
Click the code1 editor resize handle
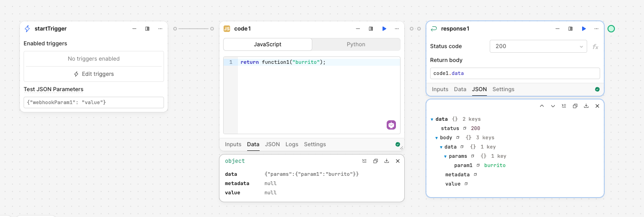point(401,148)
